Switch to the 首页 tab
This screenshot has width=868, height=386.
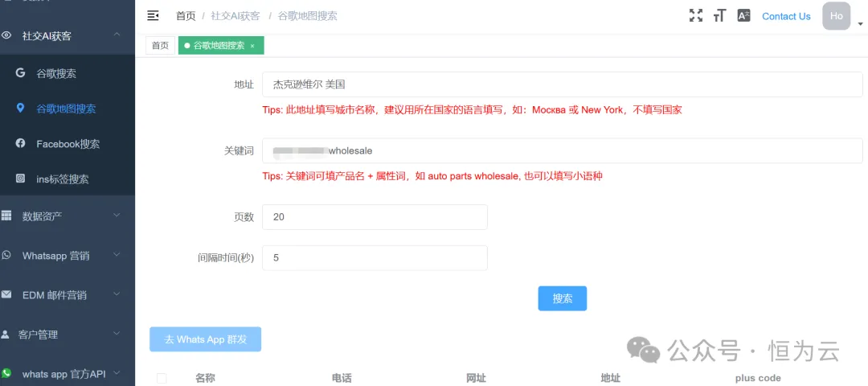(160, 45)
